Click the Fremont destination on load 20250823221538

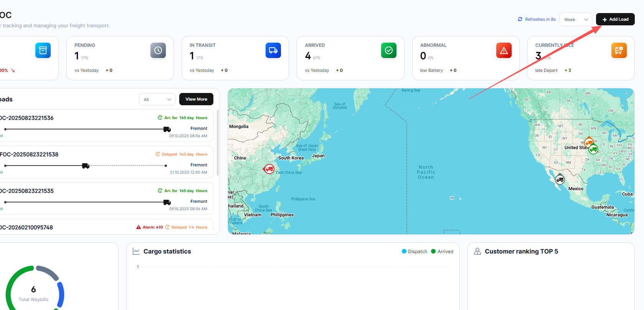pyautogui.click(x=199, y=165)
